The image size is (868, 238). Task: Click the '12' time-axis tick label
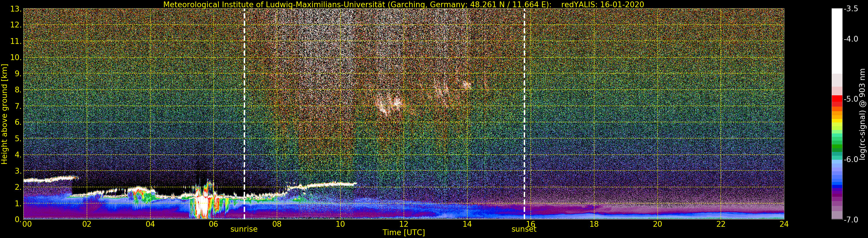coord(404,224)
